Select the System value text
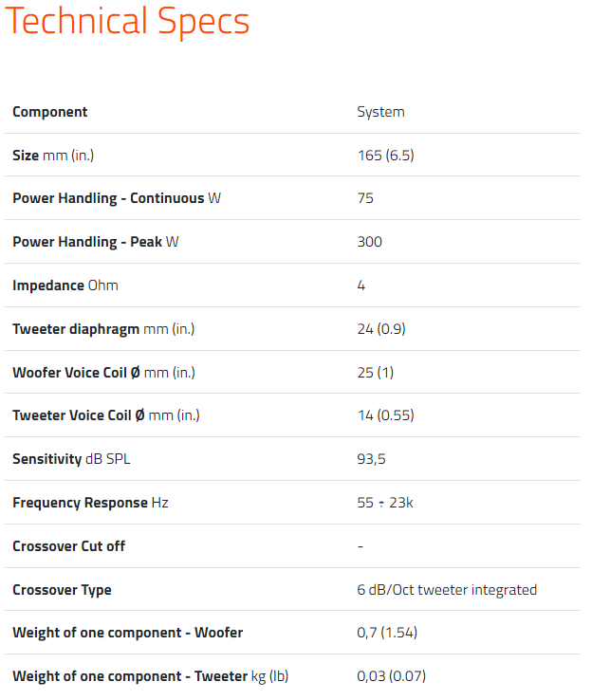The height and width of the screenshot is (700, 591). pos(380,112)
